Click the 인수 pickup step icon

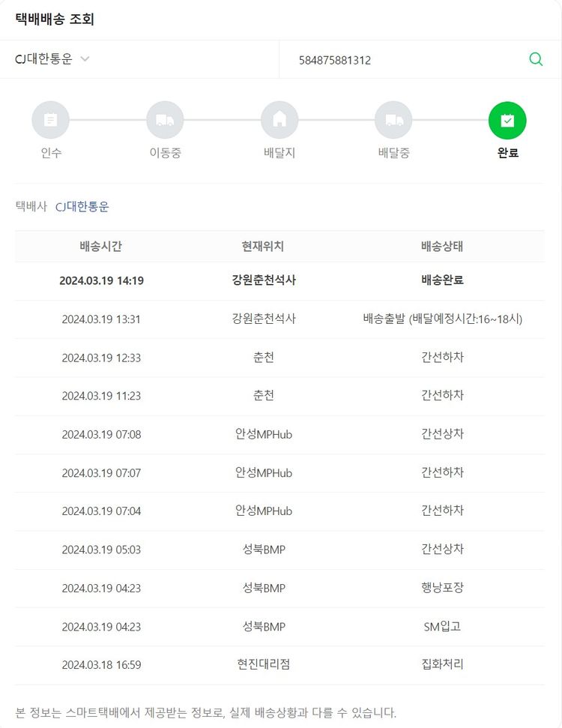click(50, 120)
